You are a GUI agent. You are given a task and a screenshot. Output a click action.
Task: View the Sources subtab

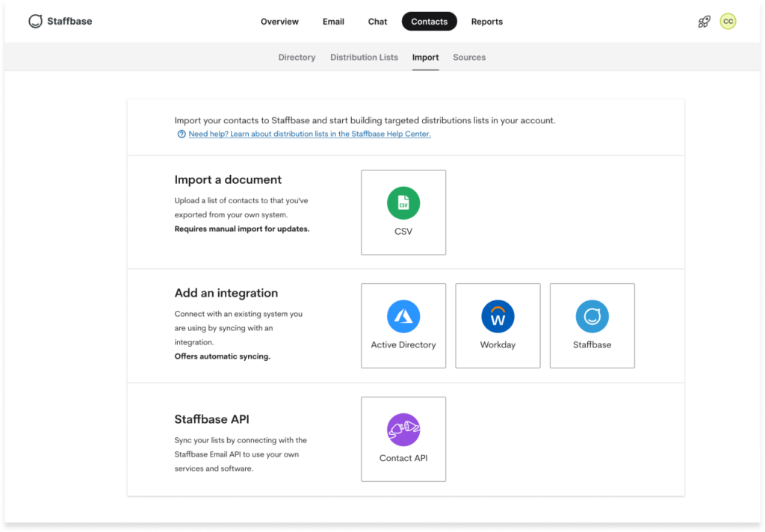tap(469, 57)
